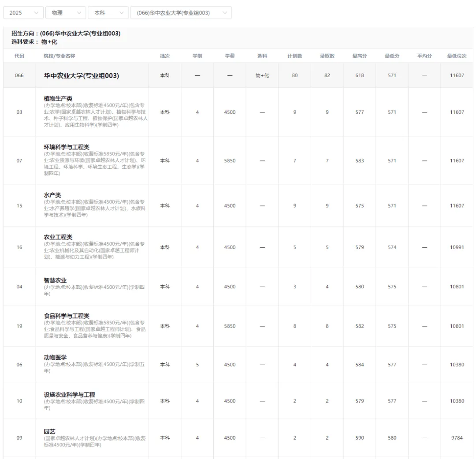Screen dimensions: 476x459
Task: Select the 智慧农业 major name
Action: (55, 280)
